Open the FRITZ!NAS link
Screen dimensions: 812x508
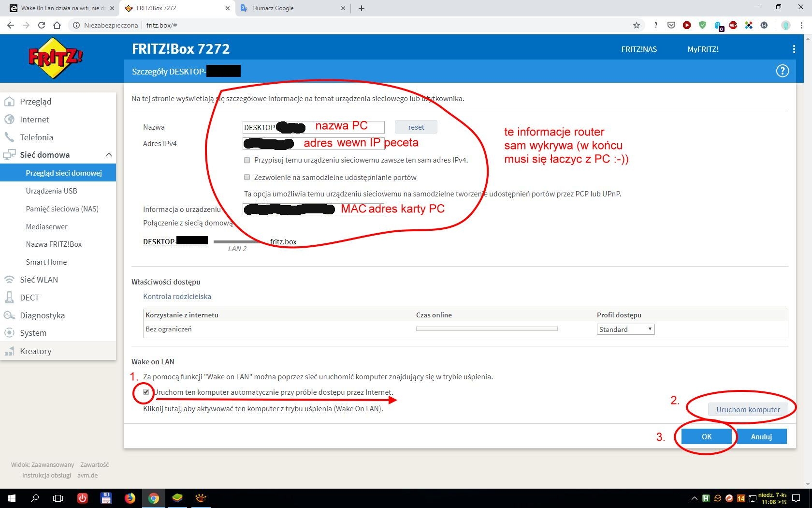coord(639,49)
